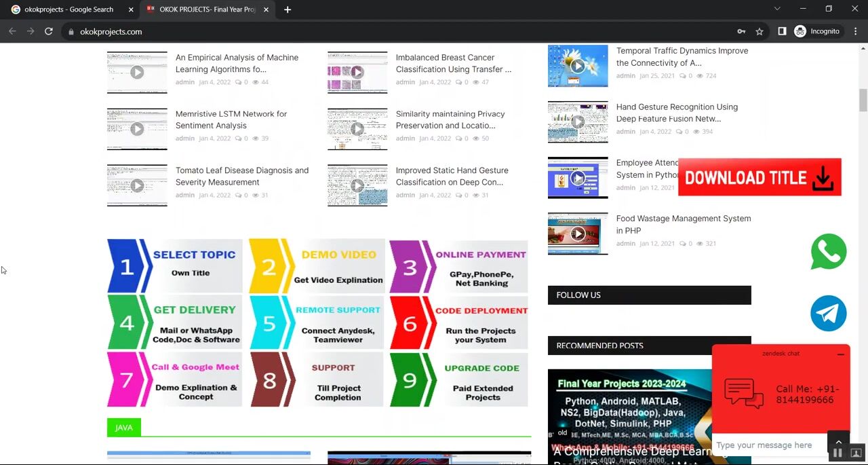The height and width of the screenshot is (465, 868).
Task: Switch to the okokprojects Google Search tab
Action: (70, 10)
